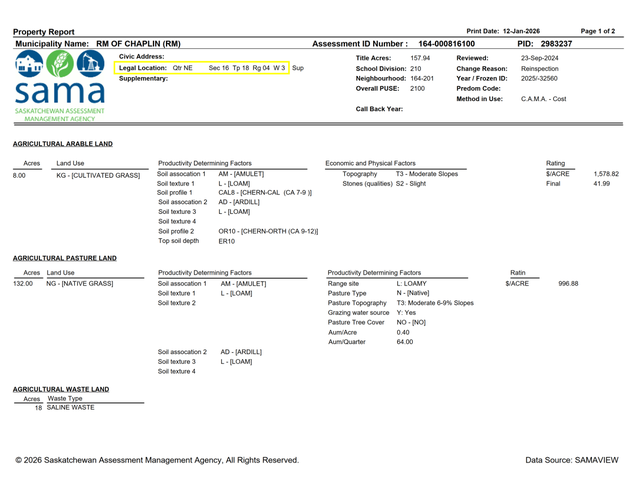Image resolution: width=640 pixels, height=494 pixels.
Task: Open the Agricultural Waste Land section heading
Action: tap(60, 388)
